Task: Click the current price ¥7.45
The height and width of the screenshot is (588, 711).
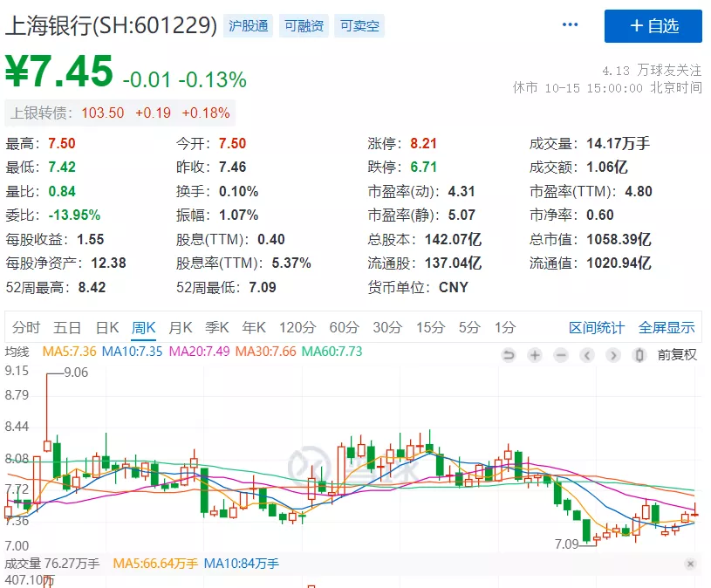Action: (x=59, y=71)
